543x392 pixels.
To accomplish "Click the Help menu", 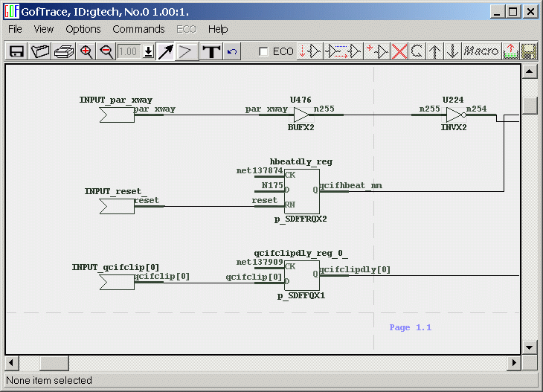I will coord(218,29).
